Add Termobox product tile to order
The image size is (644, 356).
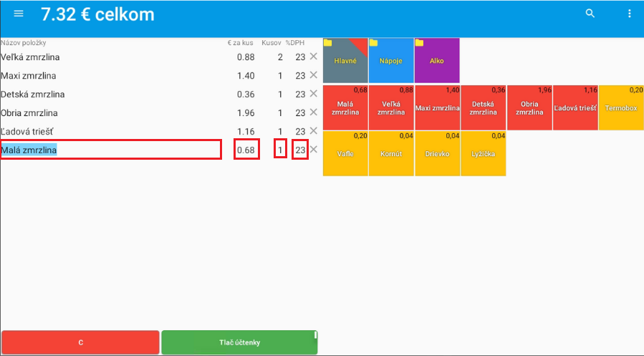(x=620, y=107)
